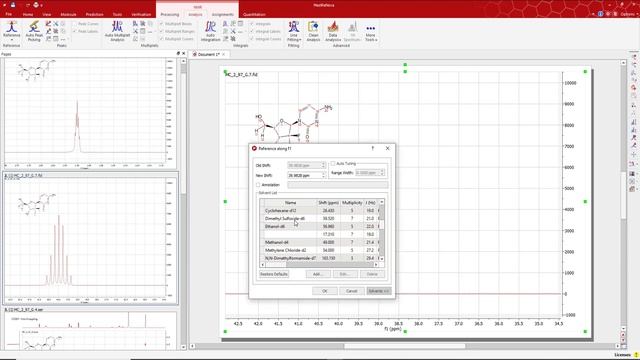Open Data Analysis

coord(333,31)
